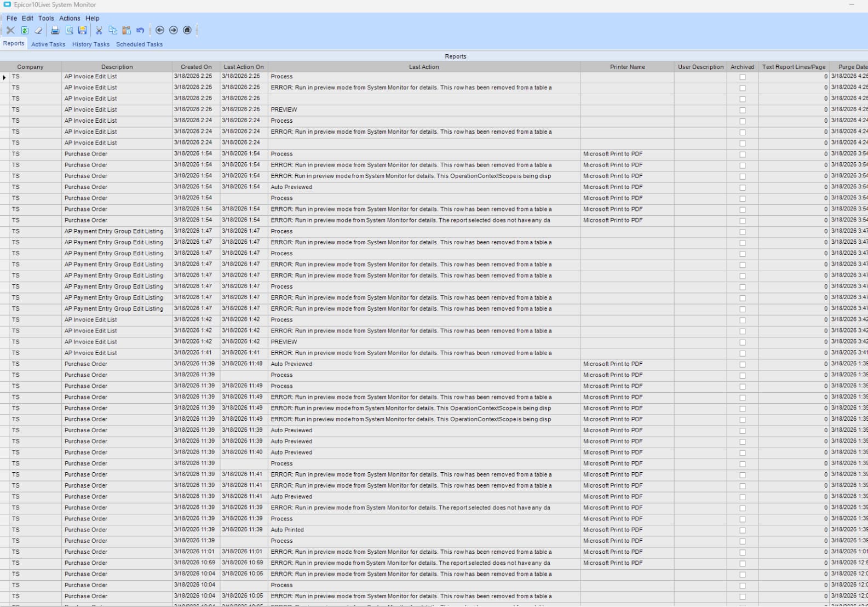Tick Archived for AP Invoice PREVIEW row at 2:25
868x607 pixels.
coord(743,110)
